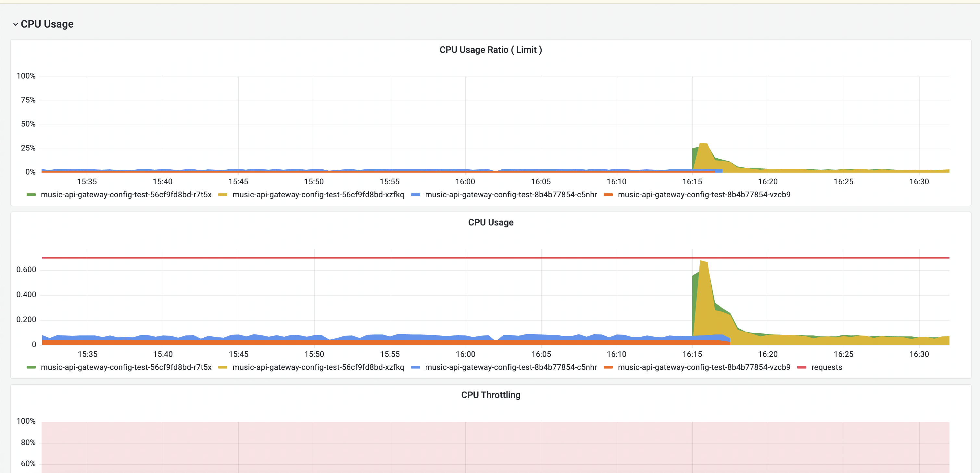The width and height of the screenshot is (980, 473).
Task: Toggle r7t5x series in CPU Usage legend
Action: [126, 367]
